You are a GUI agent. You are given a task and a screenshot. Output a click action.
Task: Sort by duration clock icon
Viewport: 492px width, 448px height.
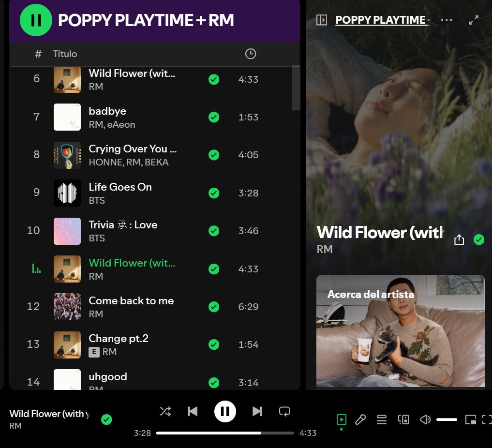click(x=251, y=54)
